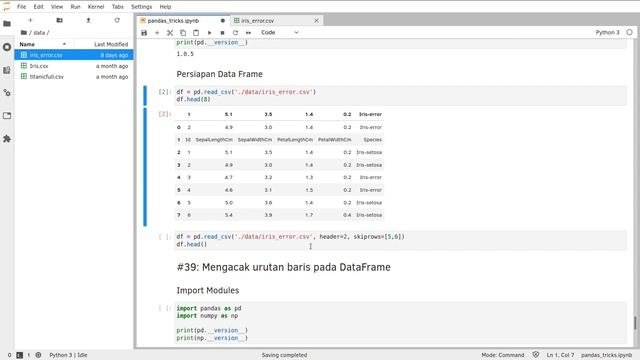The height and width of the screenshot is (360, 640).
Task: Click the Python 3 kernel name button
Action: click(607, 32)
